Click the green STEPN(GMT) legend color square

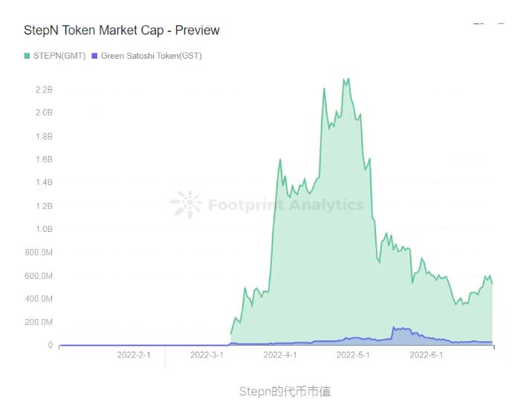[27, 56]
